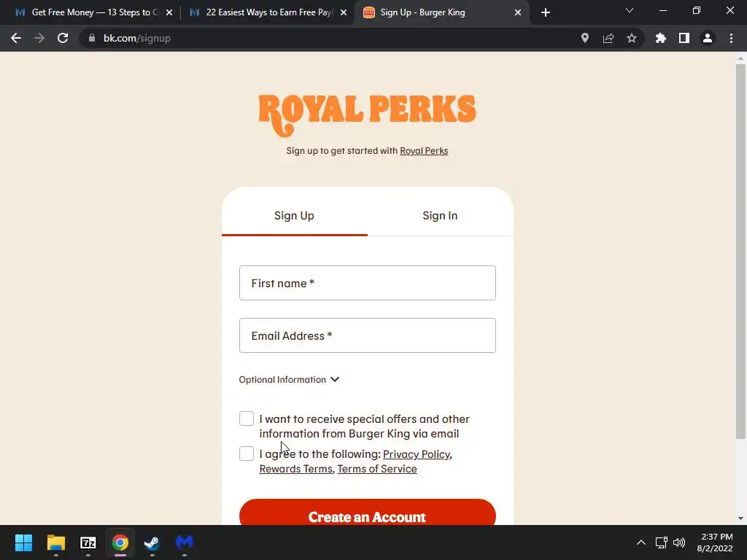Click the location pin icon in address bar
The height and width of the screenshot is (560, 747).
(x=584, y=38)
